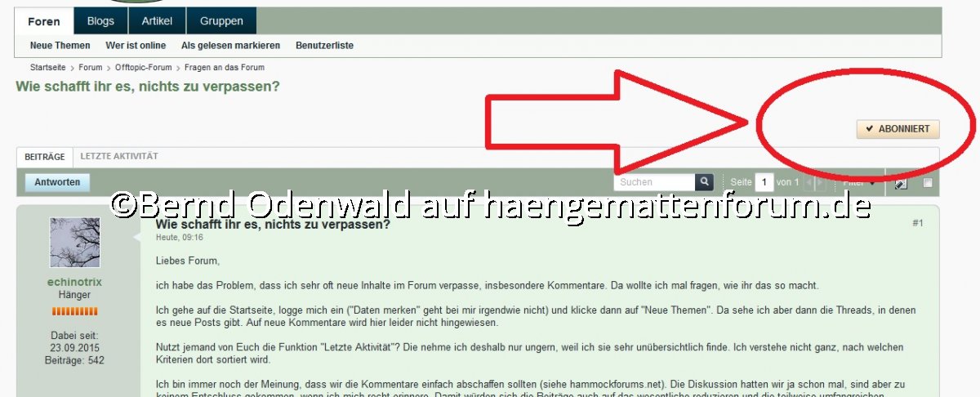980x397 pixels.
Task: Go to previous page arrow
Action: click(x=808, y=182)
